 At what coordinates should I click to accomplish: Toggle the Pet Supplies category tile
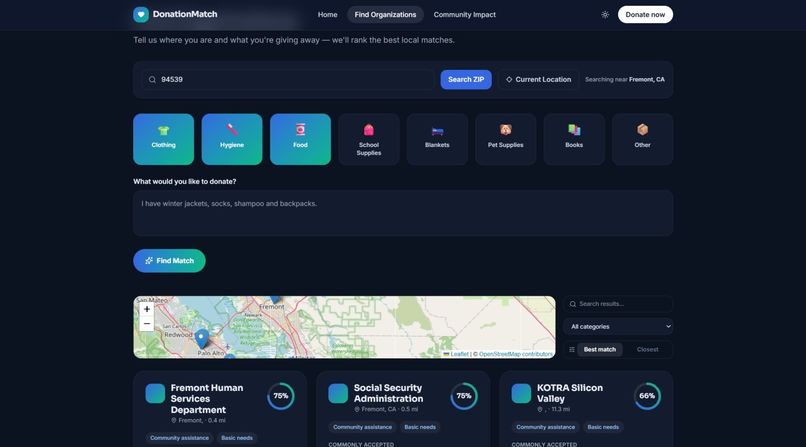(x=505, y=139)
